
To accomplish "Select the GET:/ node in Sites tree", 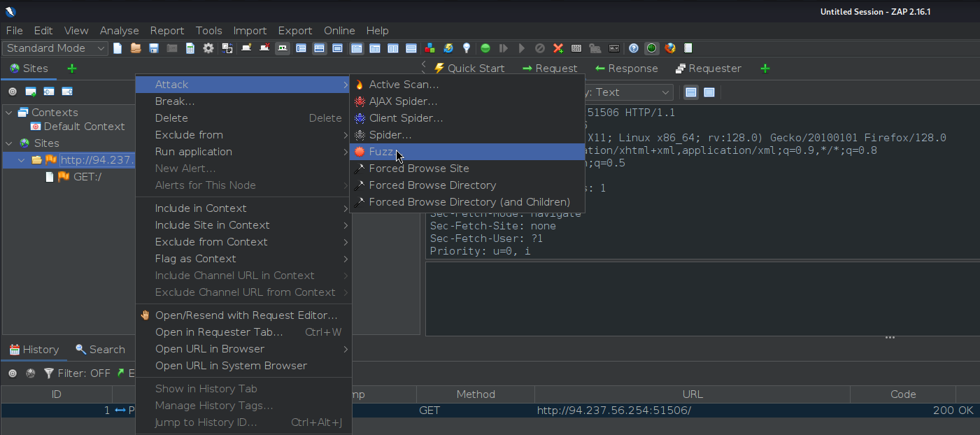I will click(x=87, y=177).
